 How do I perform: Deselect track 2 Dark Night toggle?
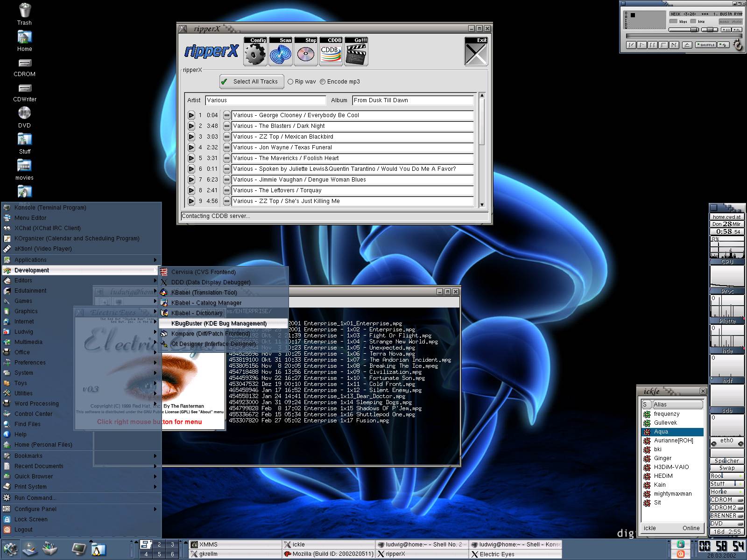[226, 126]
